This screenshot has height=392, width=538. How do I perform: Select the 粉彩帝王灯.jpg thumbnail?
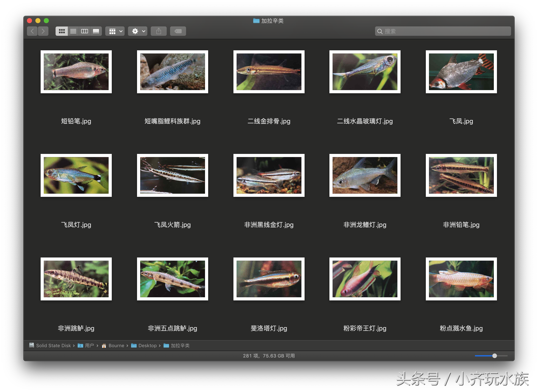click(365, 279)
